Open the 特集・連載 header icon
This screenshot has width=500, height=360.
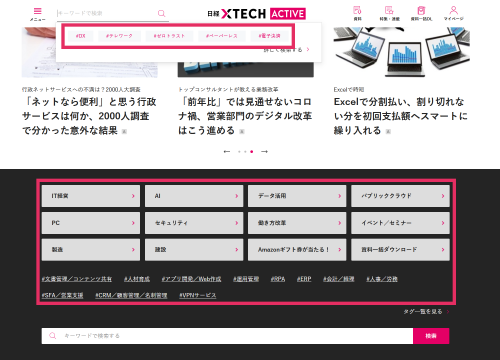(389, 13)
